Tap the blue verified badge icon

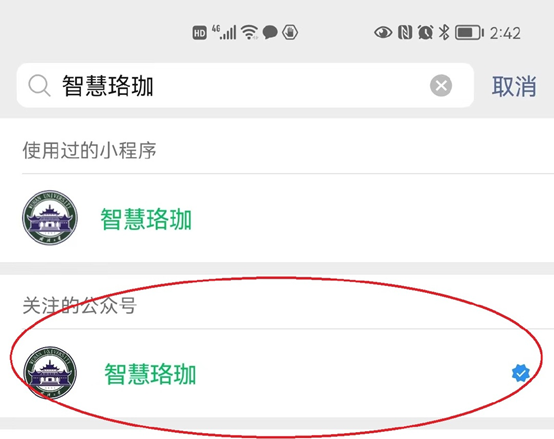coord(521,373)
